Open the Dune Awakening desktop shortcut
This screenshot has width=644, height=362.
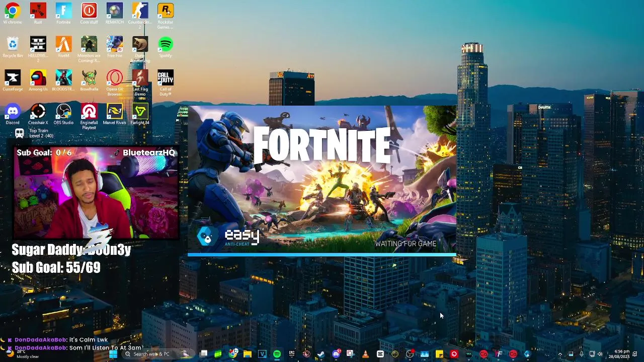[140, 49]
